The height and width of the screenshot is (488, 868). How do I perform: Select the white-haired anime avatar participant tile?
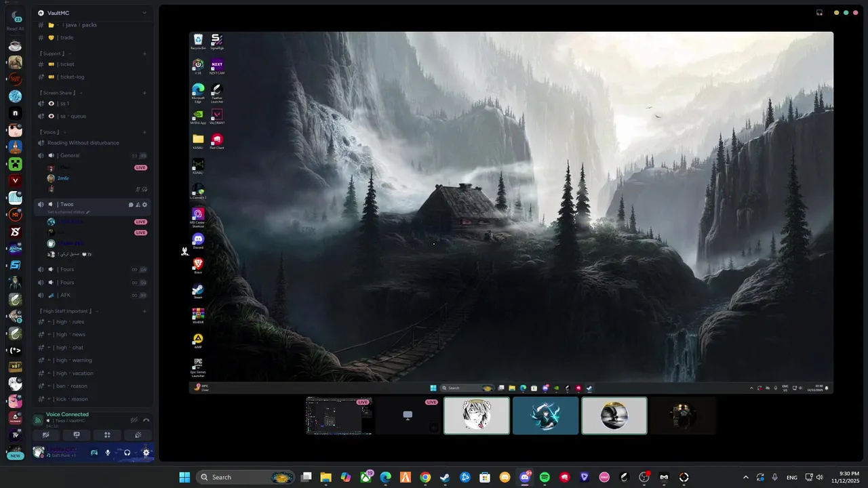[477, 415]
